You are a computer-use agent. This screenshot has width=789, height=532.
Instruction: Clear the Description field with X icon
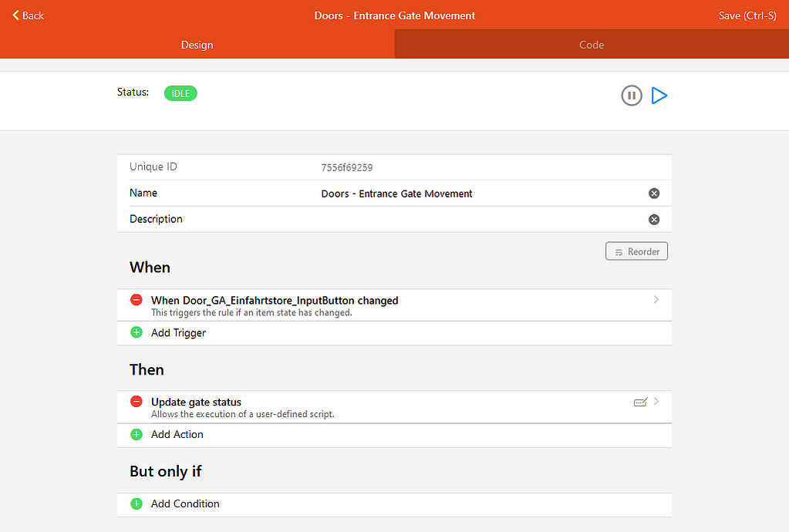point(653,220)
